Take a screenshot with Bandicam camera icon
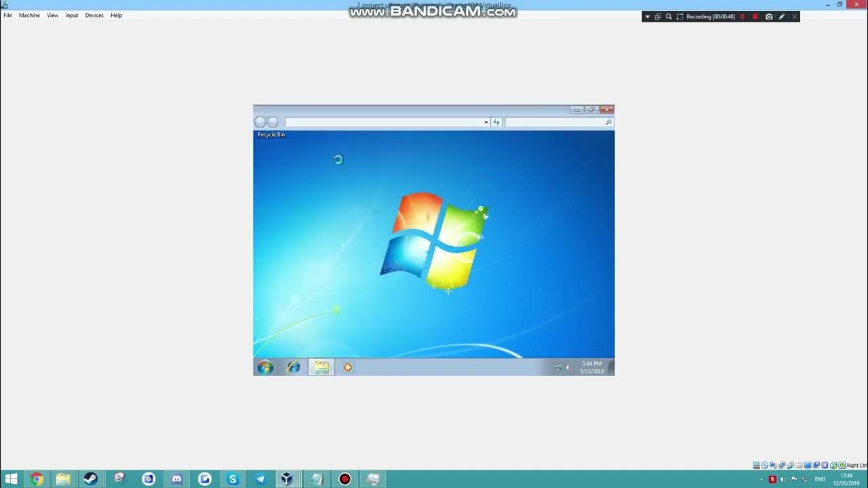 769,16
